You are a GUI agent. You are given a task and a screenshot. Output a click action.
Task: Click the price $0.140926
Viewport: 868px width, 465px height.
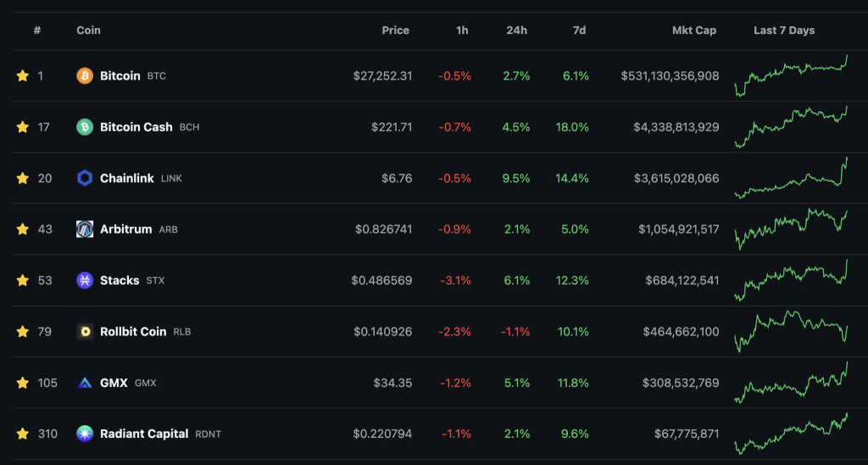pos(383,332)
